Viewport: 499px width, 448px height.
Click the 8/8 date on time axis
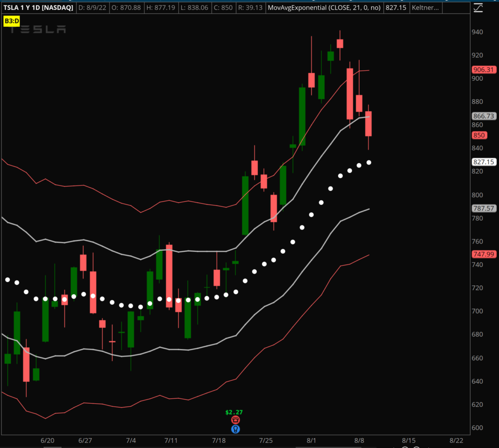(x=359, y=441)
